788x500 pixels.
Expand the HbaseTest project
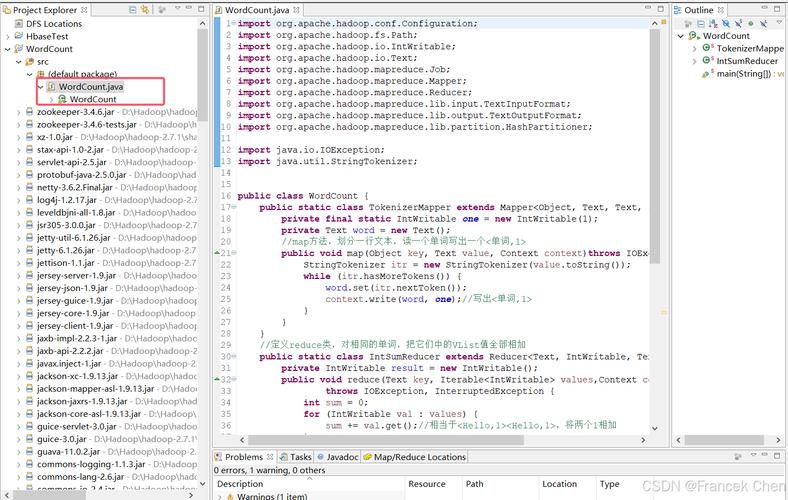coord(7,36)
